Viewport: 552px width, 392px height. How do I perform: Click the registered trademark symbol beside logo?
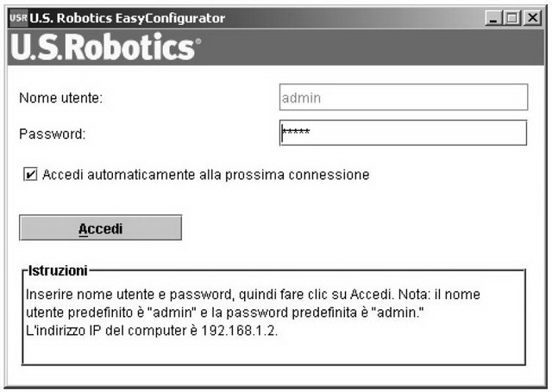pos(198,40)
